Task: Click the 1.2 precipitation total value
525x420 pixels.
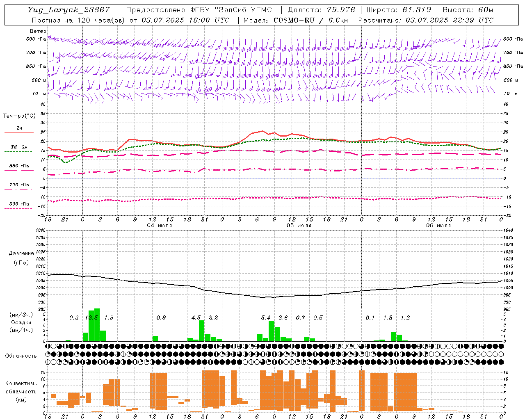Action: tap(405, 318)
